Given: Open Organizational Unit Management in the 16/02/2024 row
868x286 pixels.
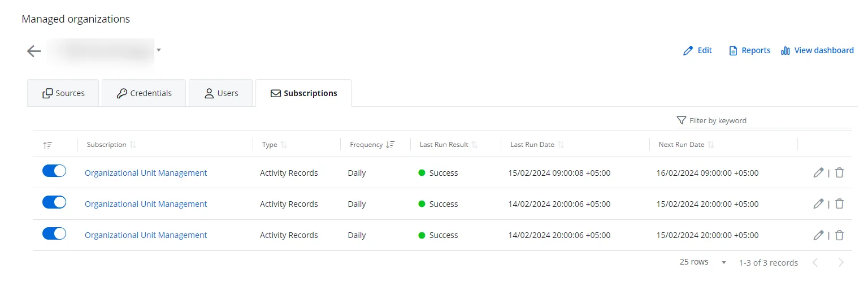Looking at the screenshot, I should (x=146, y=173).
